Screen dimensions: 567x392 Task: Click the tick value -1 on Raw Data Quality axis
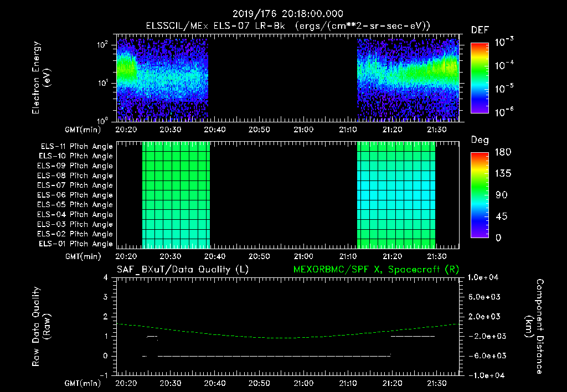[104, 375]
